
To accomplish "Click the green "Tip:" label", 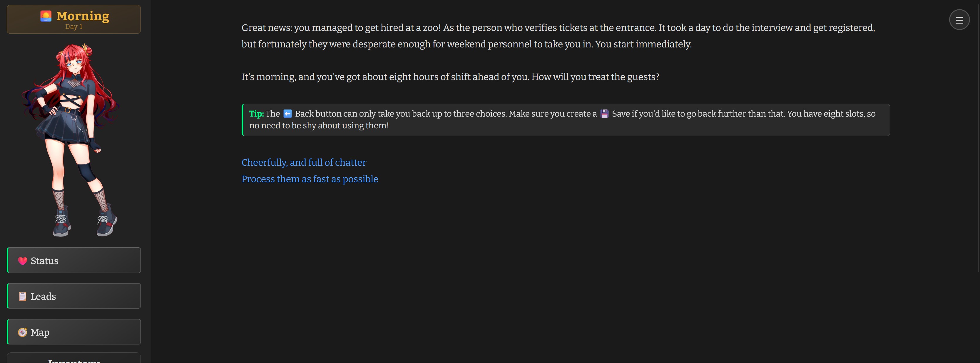I will (256, 114).
